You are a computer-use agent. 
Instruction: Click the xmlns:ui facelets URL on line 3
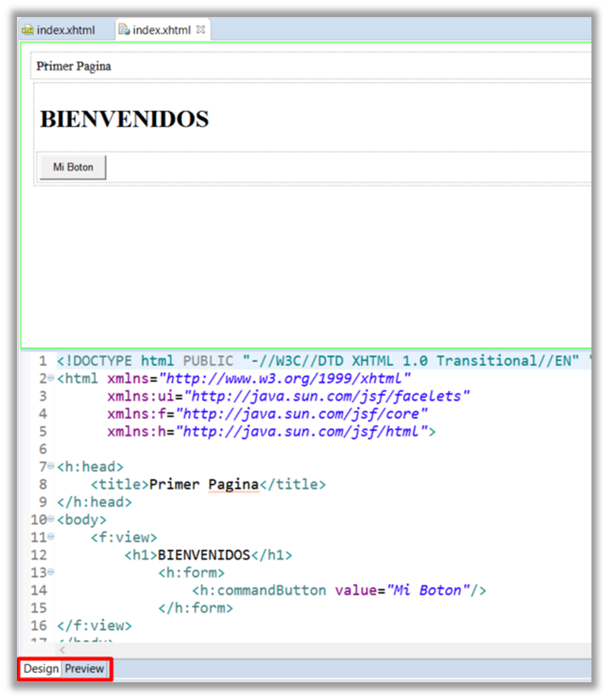tap(326, 396)
